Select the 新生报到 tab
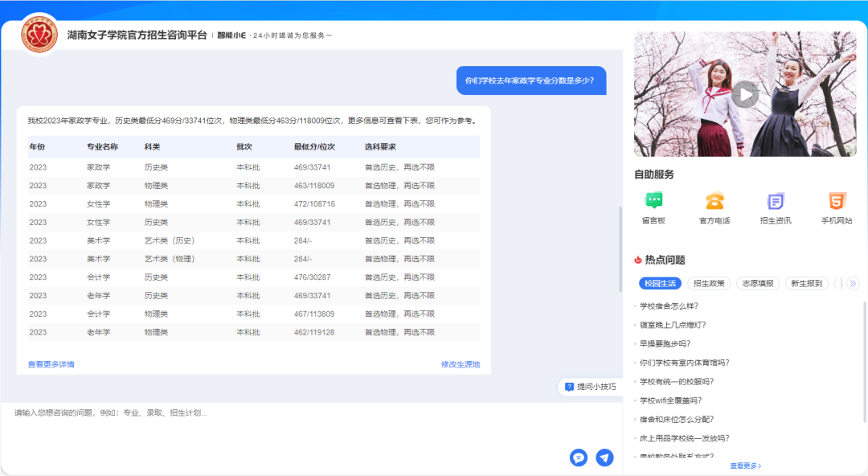Image resolution: width=868 pixels, height=476 pixels. (806, 283)
